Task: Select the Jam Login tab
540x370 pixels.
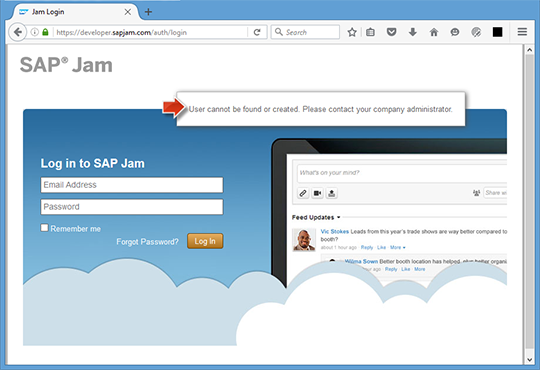Action: pyautogui.click(x=75, y=12)
